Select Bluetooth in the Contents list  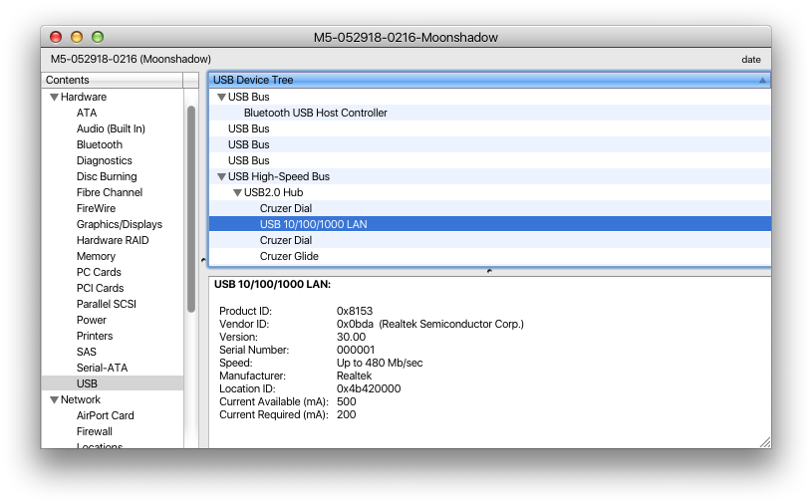click(99, 144)
